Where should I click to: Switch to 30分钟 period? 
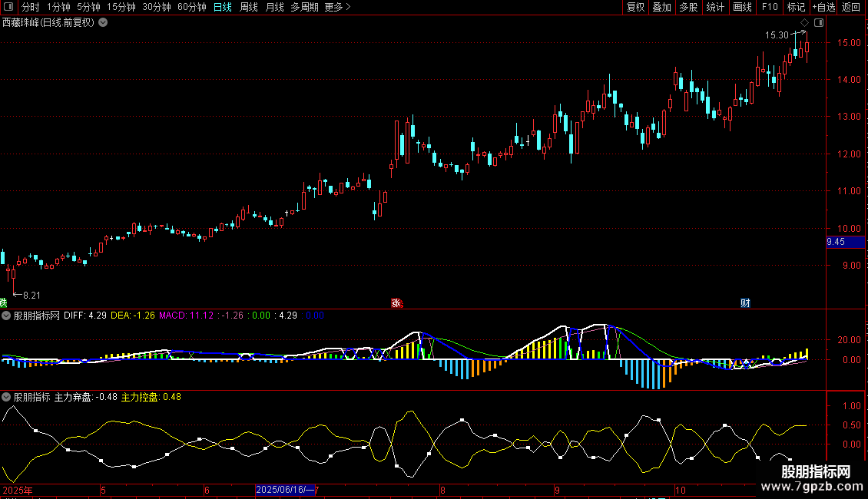pyautogui.click(x=157, y=7)
